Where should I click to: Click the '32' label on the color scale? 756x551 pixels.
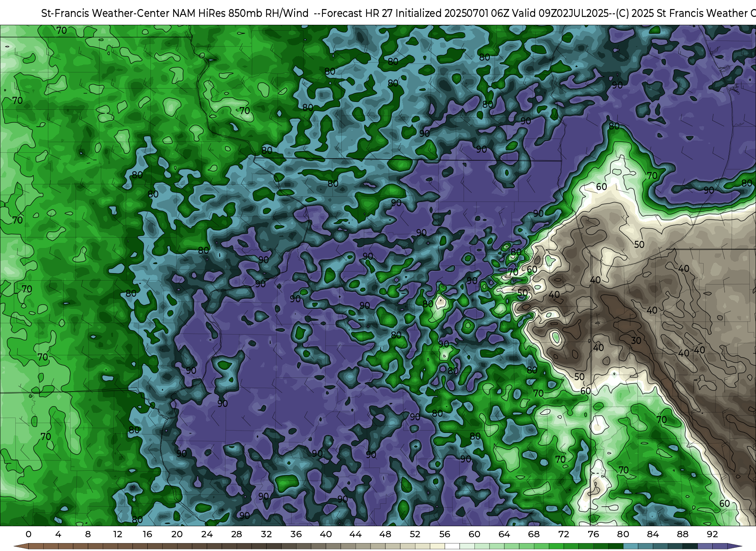tap(266, 534)
